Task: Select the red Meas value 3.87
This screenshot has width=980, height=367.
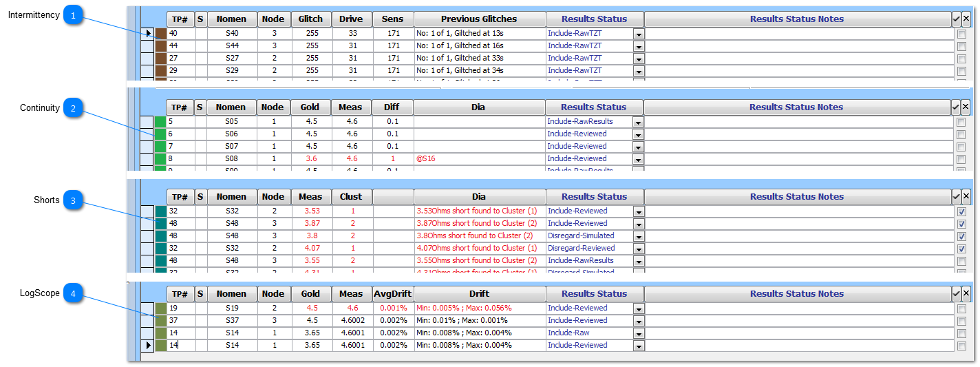Action: [x=311, y=223]
